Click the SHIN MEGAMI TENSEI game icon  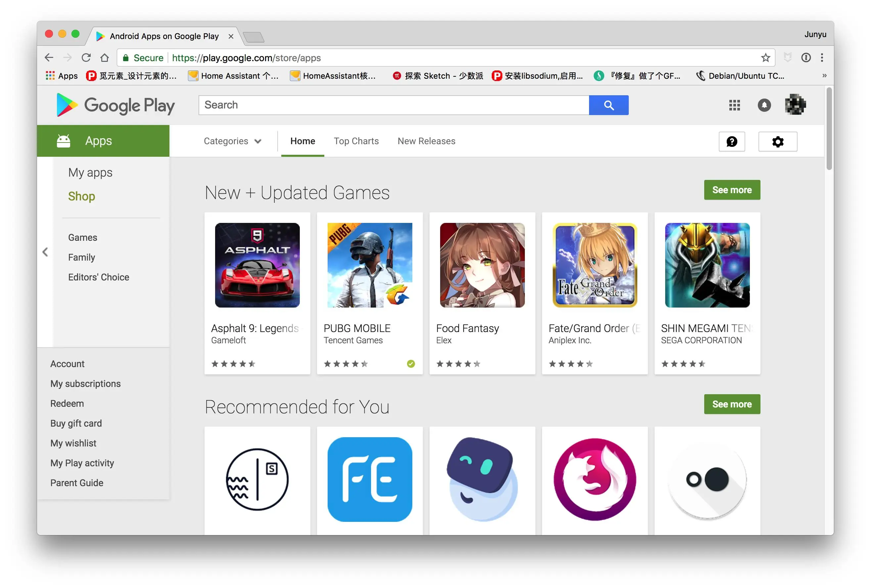[707, 265]
